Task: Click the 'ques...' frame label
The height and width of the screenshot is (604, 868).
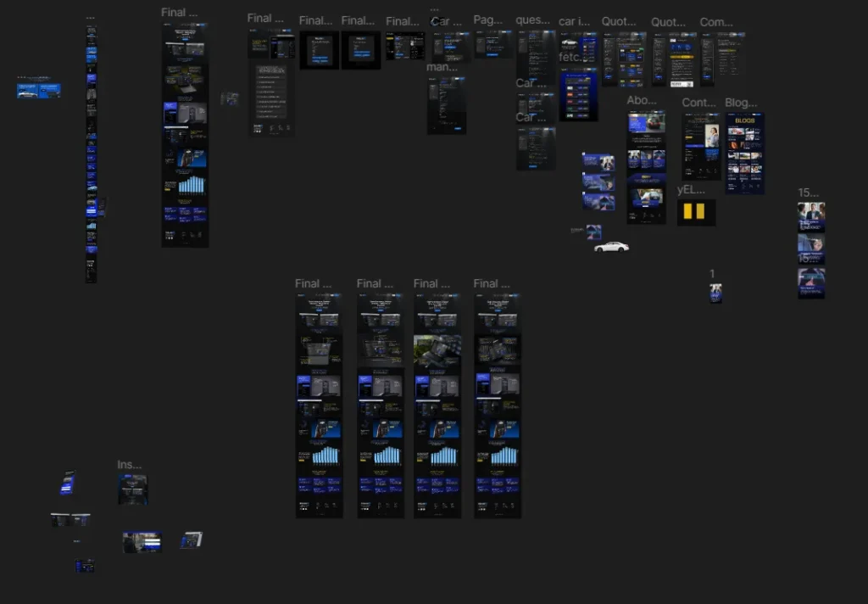Action: click(532, 20)
